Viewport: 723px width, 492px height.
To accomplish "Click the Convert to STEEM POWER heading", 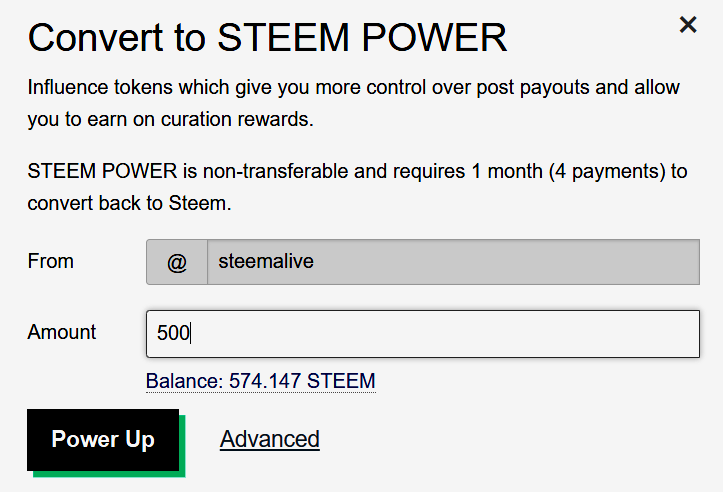I will (x=267, y=39).
